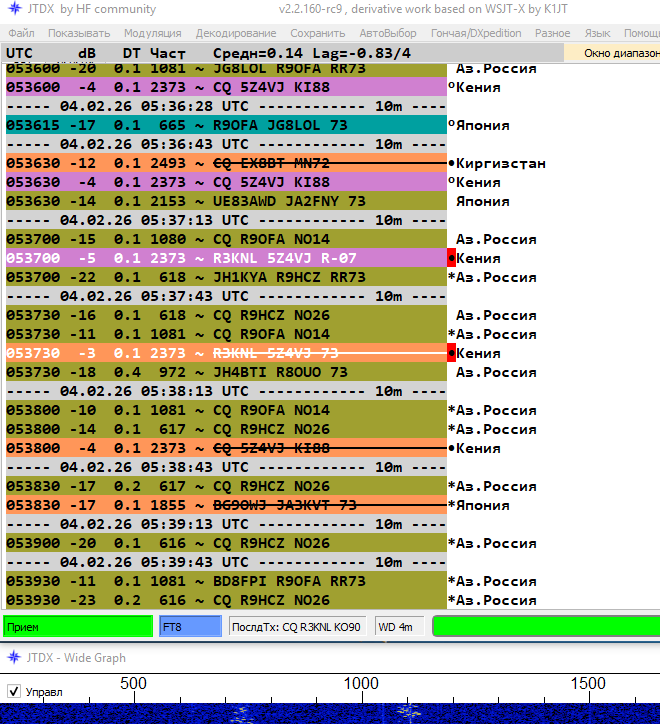This screenshot has height=724, width=660.
Task: Click the JTDX star icon in title bar
Action: pyautogui.click(x=14, y=8)
